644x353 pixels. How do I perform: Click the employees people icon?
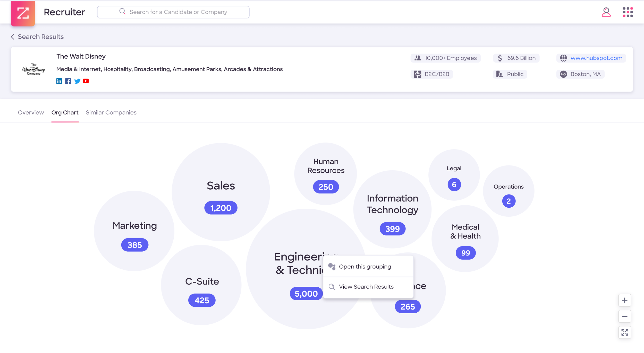418,58
